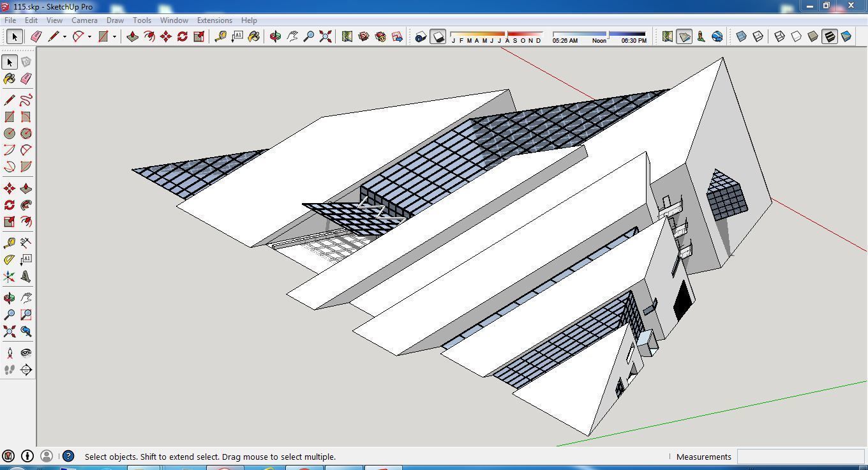Select the Polygon tool in left toolbar
This screenshot has width=868, height=470.
[26, 133]
